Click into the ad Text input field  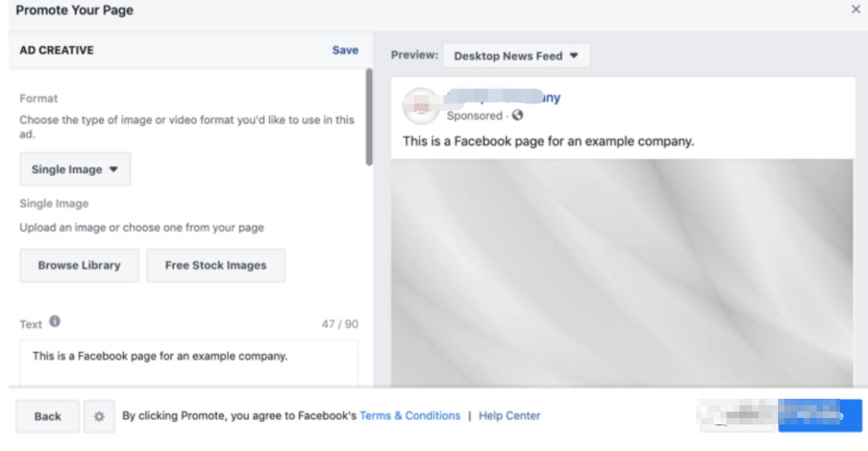point(189,363)
